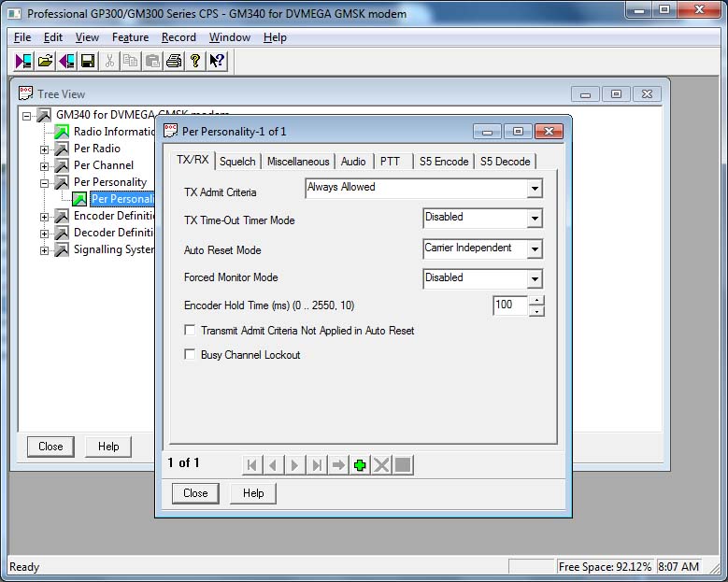Image resolution: width=728 pixels, height=582 pixels.
Task: Go to previous record arrow icon
Action: 274,465
